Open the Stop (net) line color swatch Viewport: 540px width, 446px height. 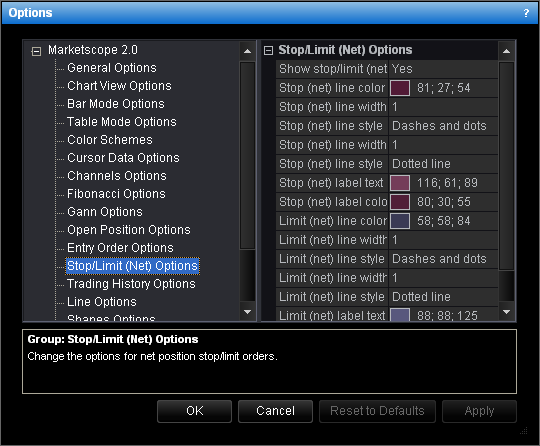(400, 88)
